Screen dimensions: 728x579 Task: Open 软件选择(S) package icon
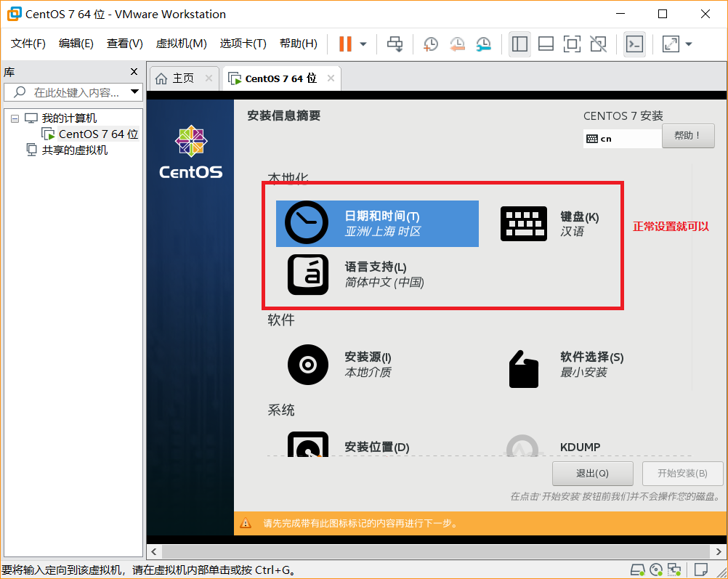point(524,368)
